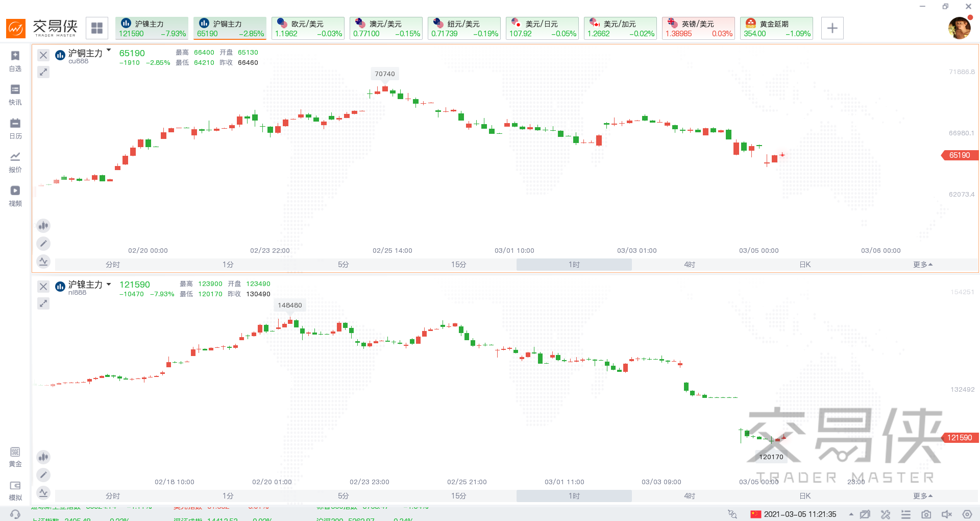Switch copper chart to 15分 timeframe
980x521 pixels.
(x=459, y=265)
